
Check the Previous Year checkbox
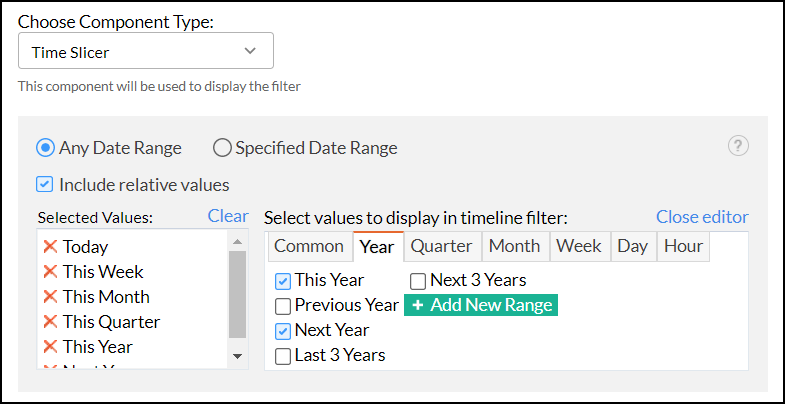pos(283,306)
